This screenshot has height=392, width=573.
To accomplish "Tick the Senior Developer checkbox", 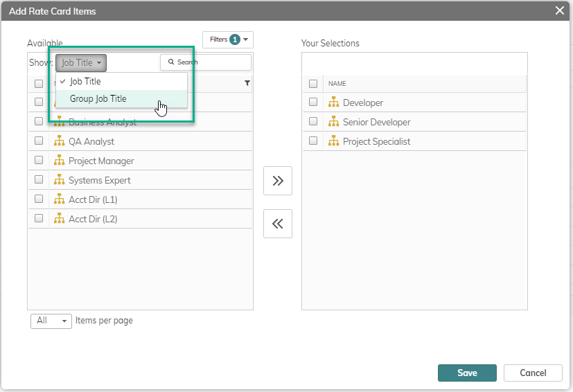I will 313,121.
